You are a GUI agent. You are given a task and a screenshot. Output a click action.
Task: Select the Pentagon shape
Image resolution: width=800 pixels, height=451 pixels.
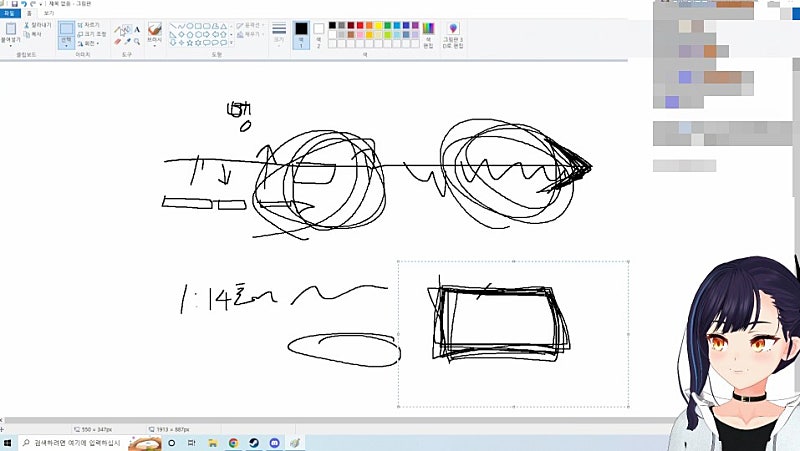190,35
